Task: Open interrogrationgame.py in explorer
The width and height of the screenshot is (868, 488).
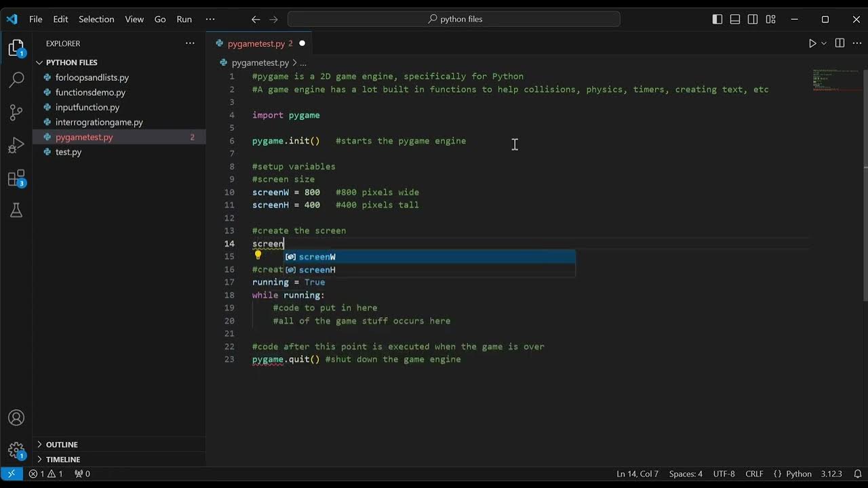Action: (119, 122)
